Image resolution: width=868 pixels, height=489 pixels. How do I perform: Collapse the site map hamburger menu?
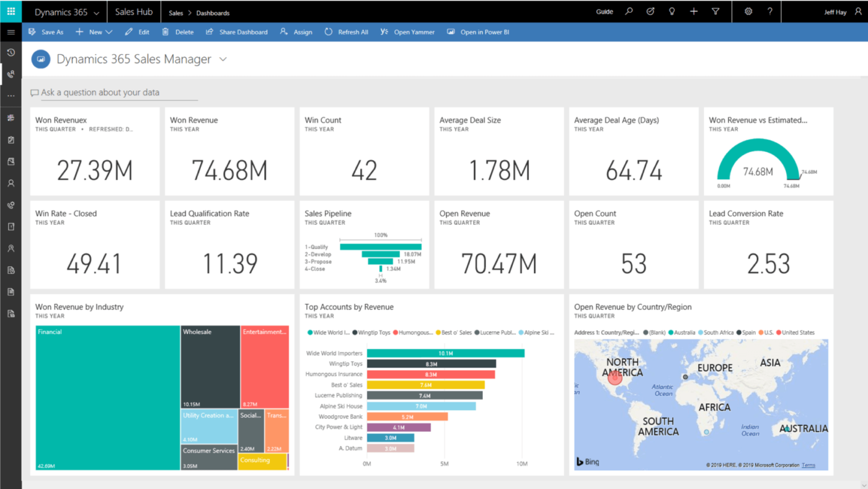tap(11, 32)
